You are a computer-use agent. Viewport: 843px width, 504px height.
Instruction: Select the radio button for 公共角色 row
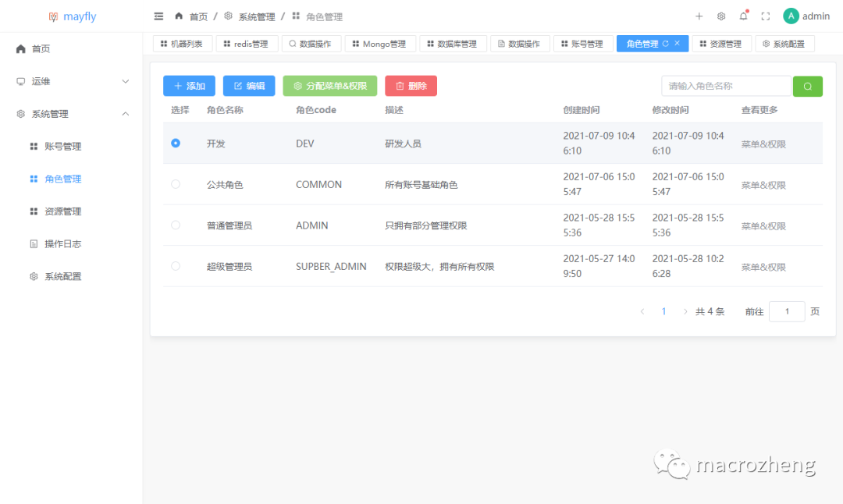(176, 184)
